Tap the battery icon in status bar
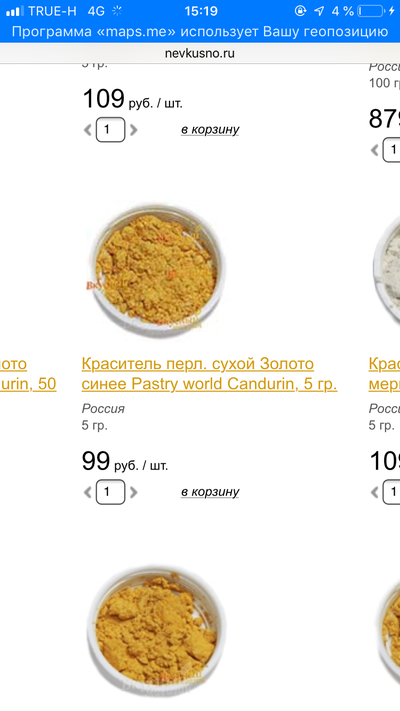 click(371, 11)
